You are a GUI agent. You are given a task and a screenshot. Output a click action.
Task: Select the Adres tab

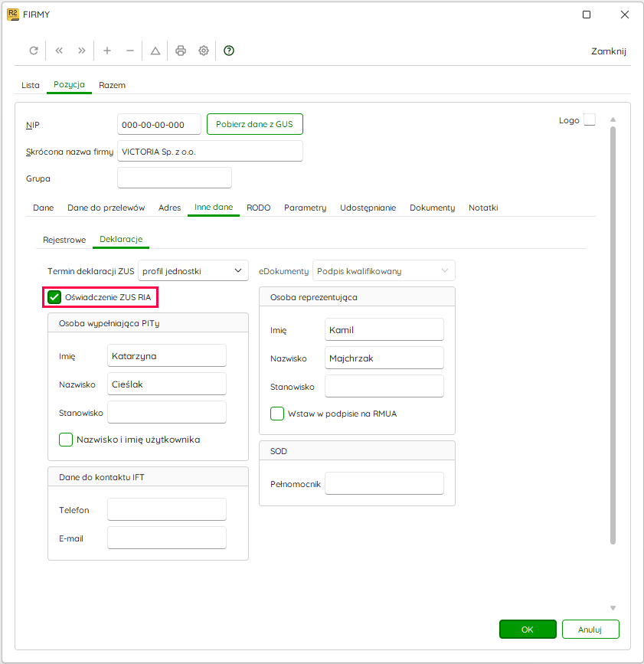click(169, 208)
